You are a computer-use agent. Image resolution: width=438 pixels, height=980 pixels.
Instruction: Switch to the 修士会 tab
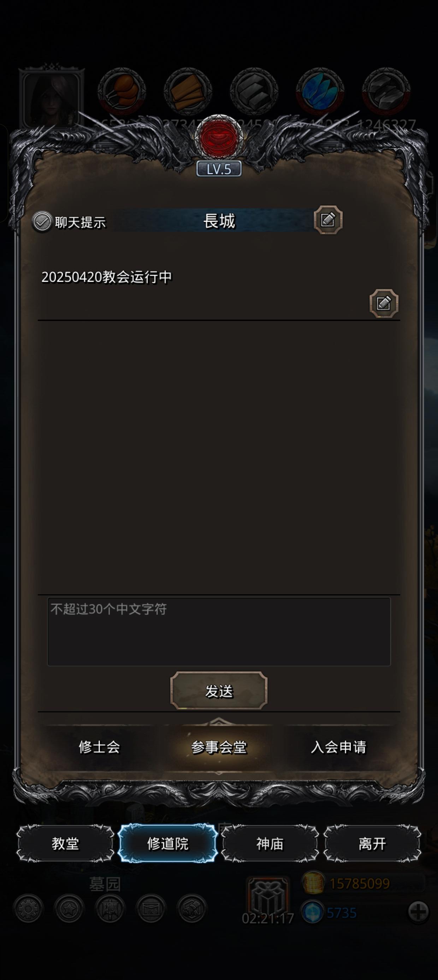click(x=99, y=747)
